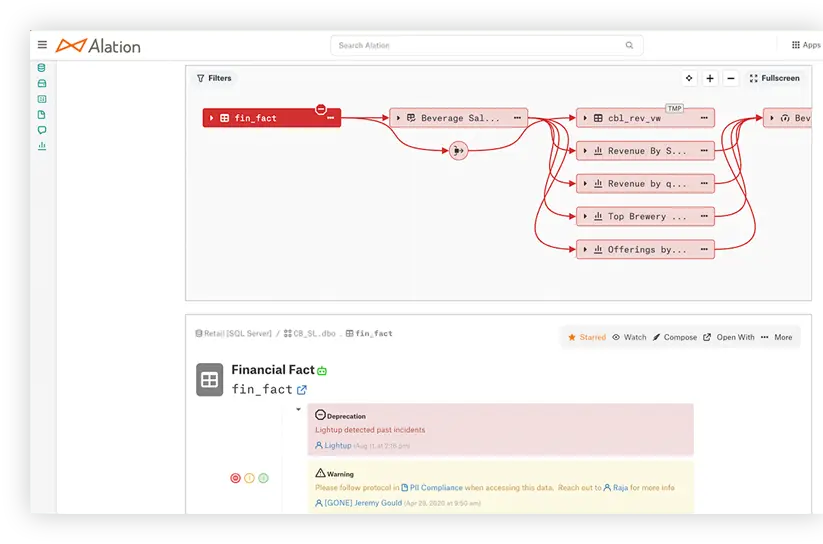Click the red deprecation flag indicator

point(235,478)
